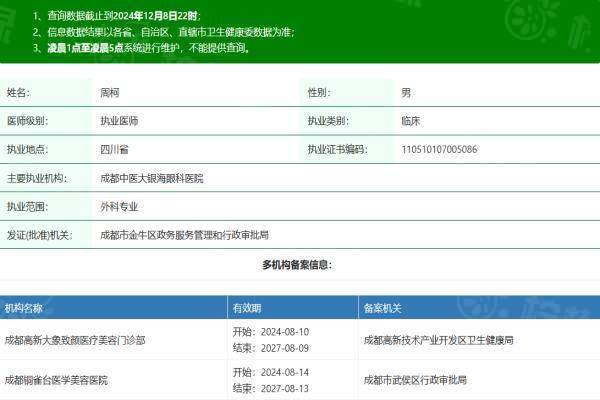Click the 主要执业机构 label
This screenshot has width=600, height=400.
(x=37, y=178)
